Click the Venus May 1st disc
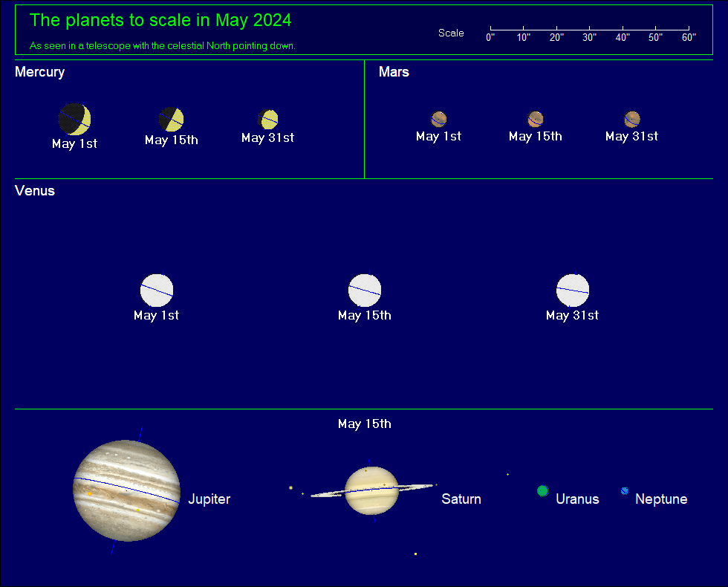This screenshot has width=728, height=587. pyautogui.click(x=157, y=291)
